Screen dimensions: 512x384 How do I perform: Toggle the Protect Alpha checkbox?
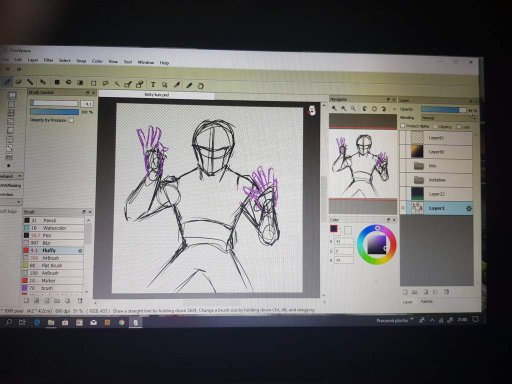tap(403, 126)
